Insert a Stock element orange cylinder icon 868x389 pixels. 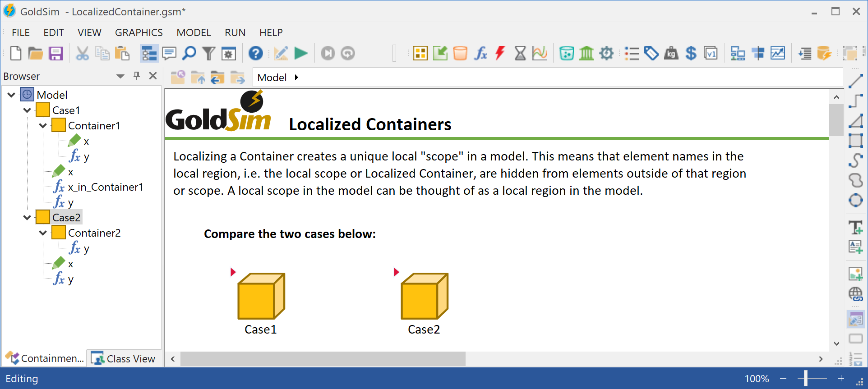point(460,53)
